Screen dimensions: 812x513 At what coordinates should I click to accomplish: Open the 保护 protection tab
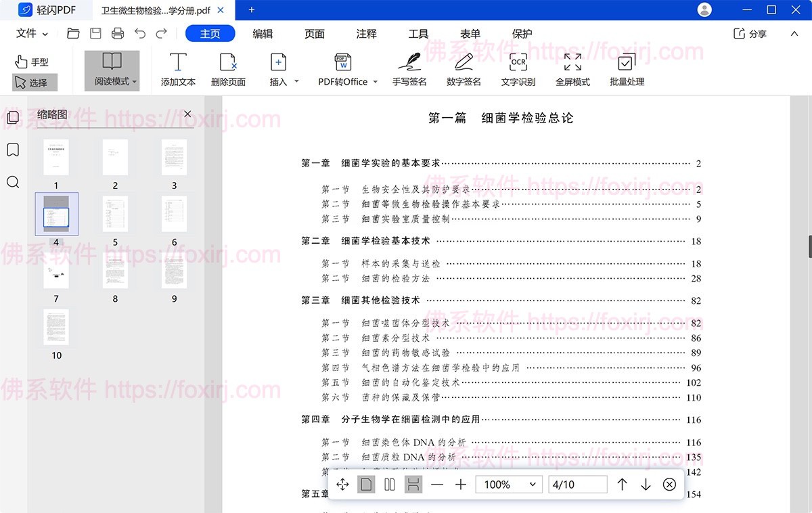tap(522, 32)
